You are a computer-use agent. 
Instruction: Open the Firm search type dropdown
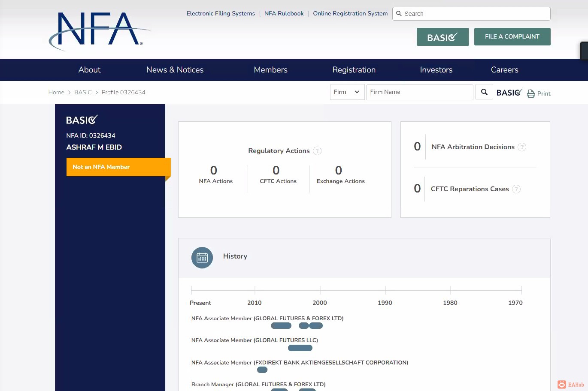click(347, 92)
